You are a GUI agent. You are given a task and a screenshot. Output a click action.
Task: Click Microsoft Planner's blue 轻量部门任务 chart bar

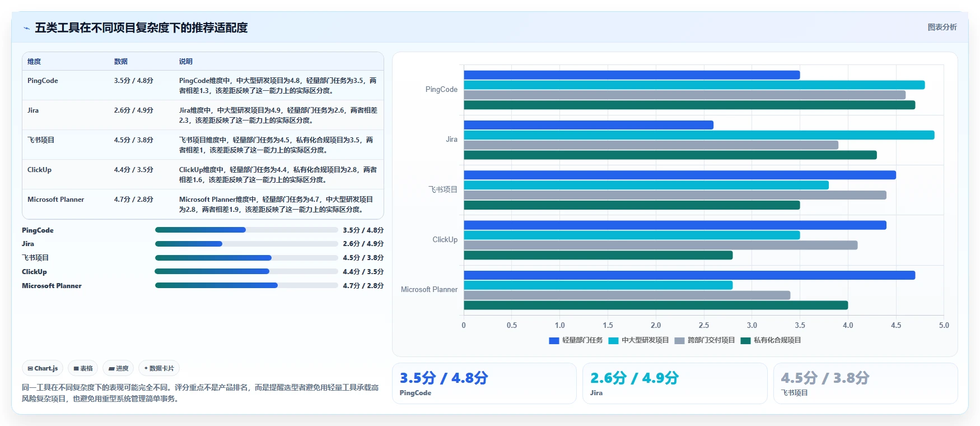[689, 275]
